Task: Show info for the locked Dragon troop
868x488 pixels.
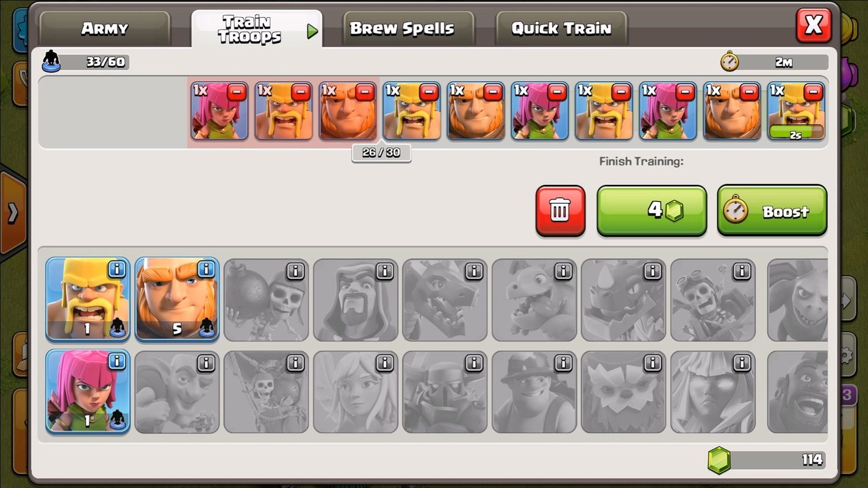Action: 473,271
